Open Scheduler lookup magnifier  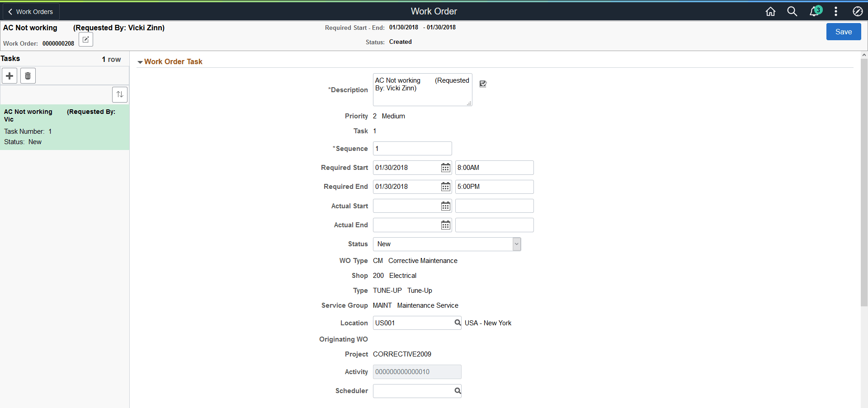pos(457,390)
